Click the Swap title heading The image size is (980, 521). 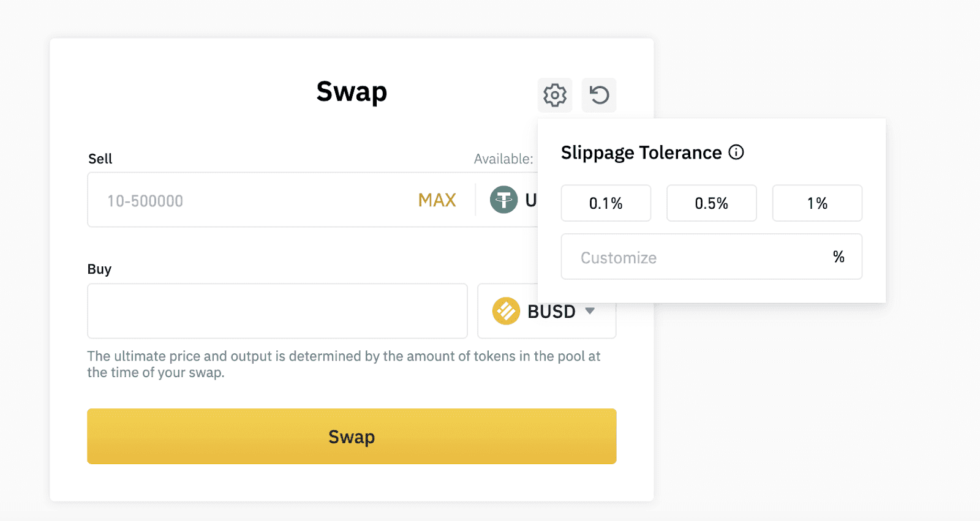tap(352, 92)
